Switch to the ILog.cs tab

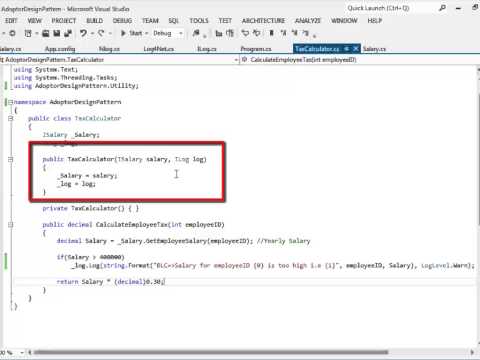point(207,49)
